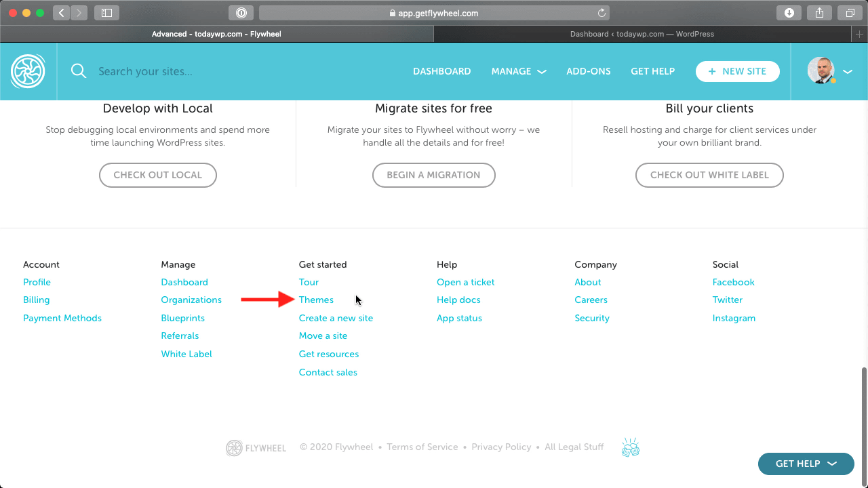The height and width of the screenshot is (488, 868).
Task: Open the Instagram link
Action: click(x=734, y=318)
